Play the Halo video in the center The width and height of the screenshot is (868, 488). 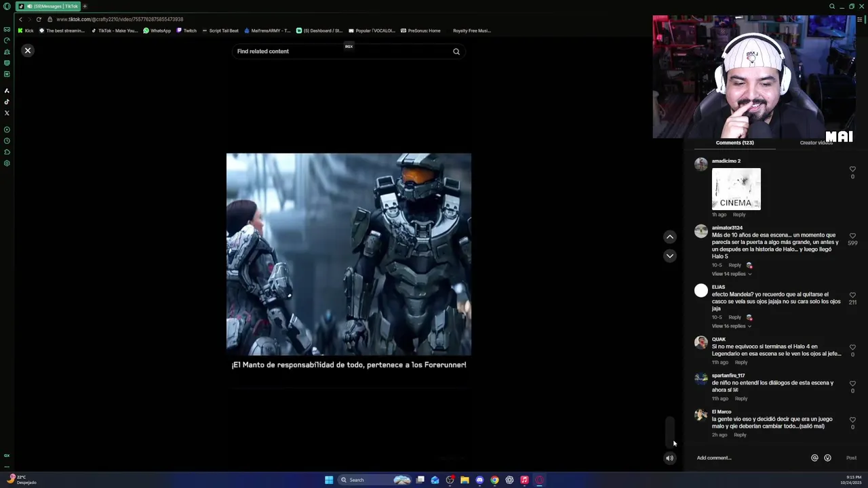(x=349, y=254)
